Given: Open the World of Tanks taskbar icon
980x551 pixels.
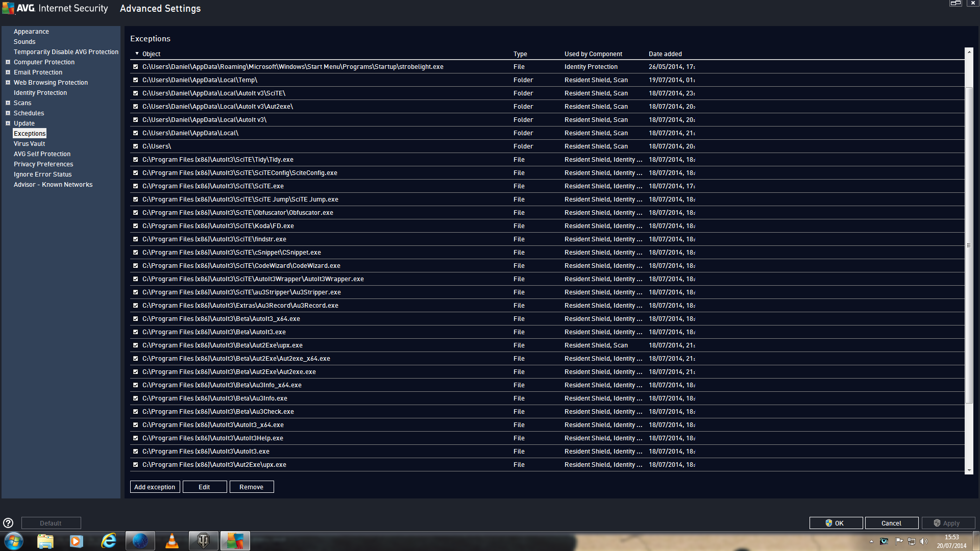Looking at the screenshot, I should point(204,541).
